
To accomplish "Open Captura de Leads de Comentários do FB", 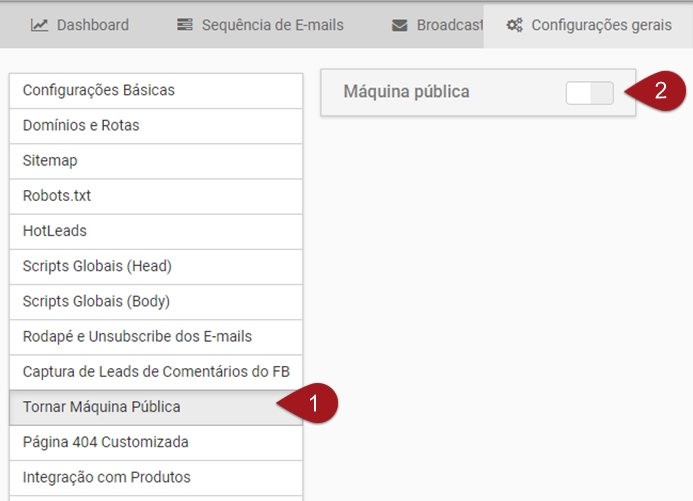I will [x=155, y=372].
